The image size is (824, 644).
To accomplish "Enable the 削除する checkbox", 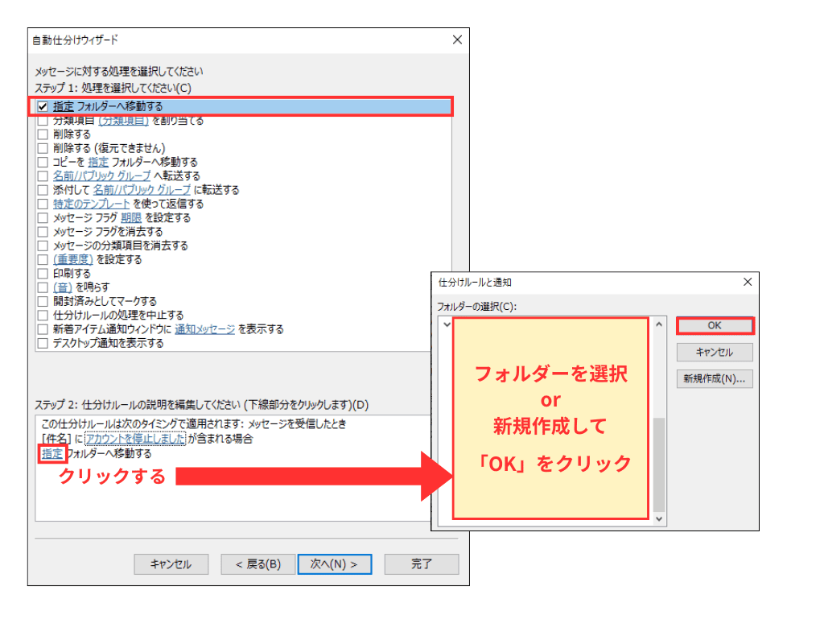I will click(x=42, y=134).
